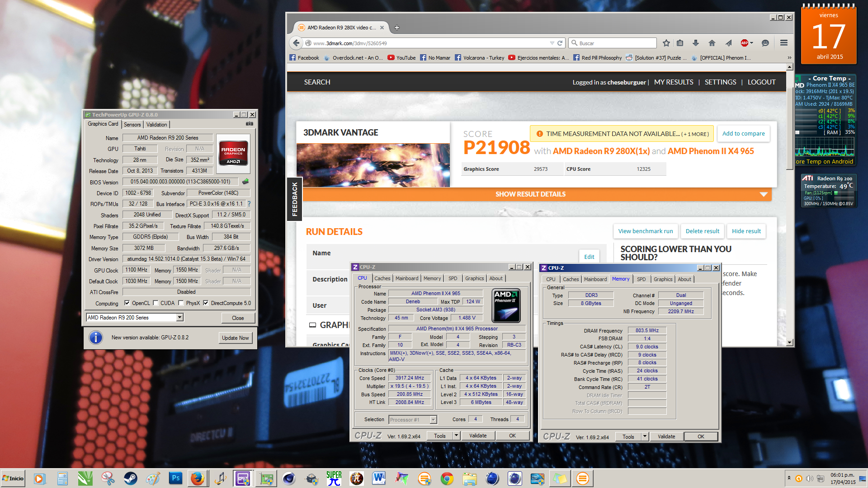The width and height of the screenshot is (868, 488).
Task: Click the Firefox back arrow button
Action: point(296,43)
